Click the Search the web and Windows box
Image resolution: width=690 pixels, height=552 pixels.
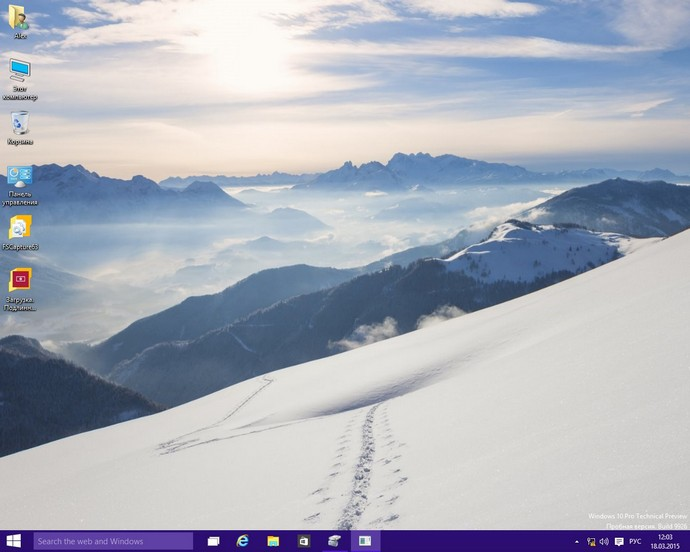tap(113, 541)
